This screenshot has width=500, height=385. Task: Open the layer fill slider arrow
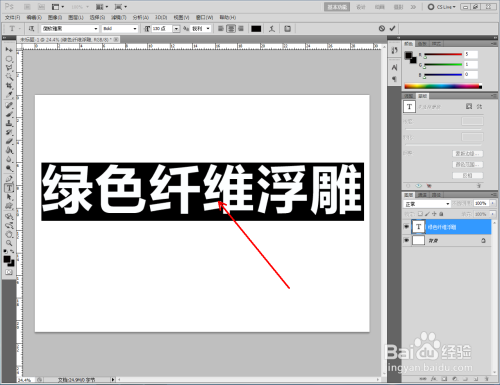pyautogui.click(x=492, y=214)
